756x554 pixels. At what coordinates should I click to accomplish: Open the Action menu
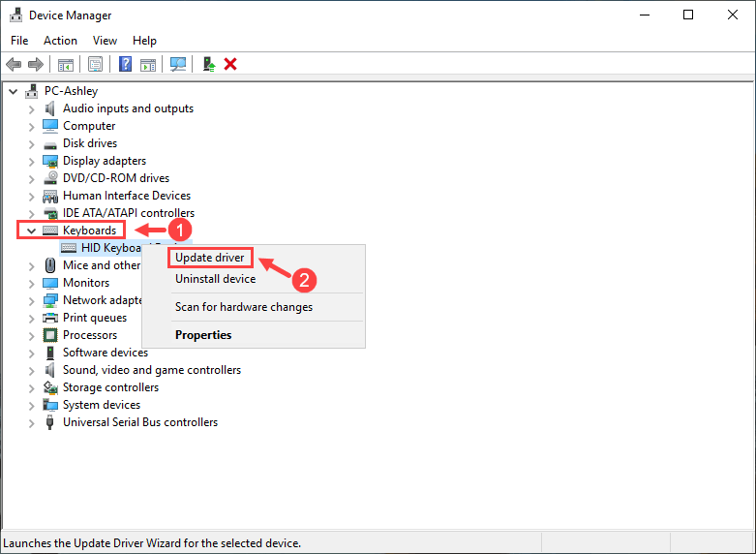coord(60,41)
